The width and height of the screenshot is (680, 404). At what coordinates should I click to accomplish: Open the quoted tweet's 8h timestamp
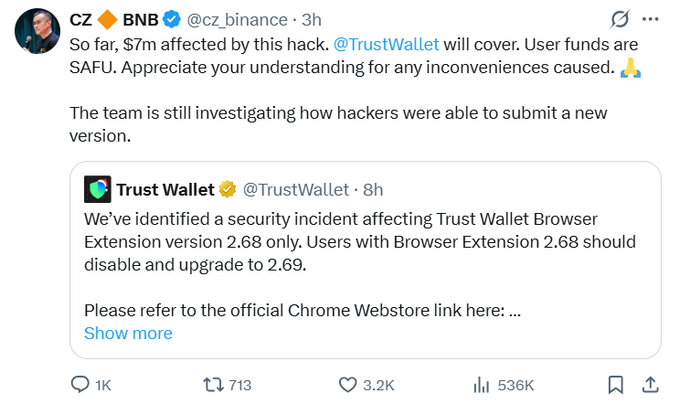click(x=373, y=189)
